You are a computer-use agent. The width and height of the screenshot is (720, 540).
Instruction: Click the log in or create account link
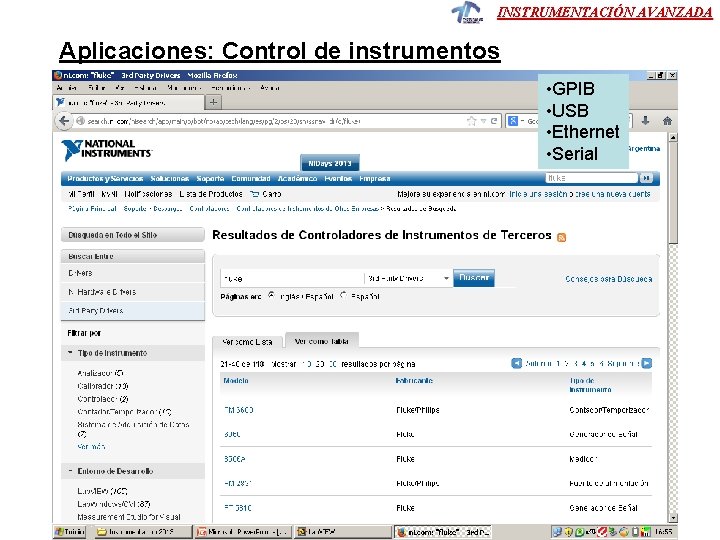coord(579,194)
